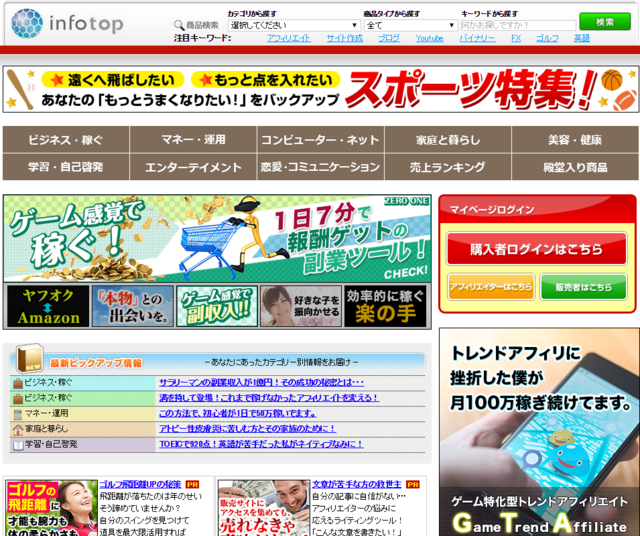Open the サラリーマンの副業収入 pickup link
Image resolution: width=640 pixels, height=536 pixels.
click(261, 383)
